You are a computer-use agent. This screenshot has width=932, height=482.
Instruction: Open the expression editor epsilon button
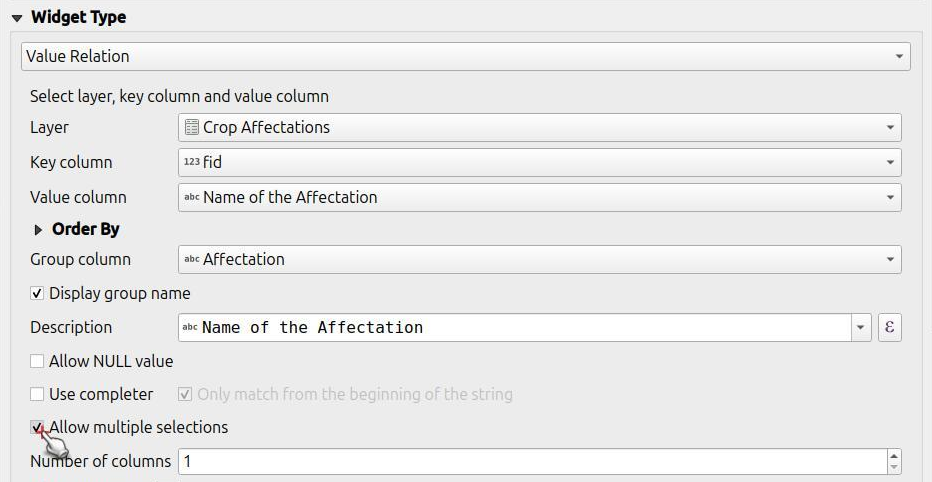click(890, 327)
